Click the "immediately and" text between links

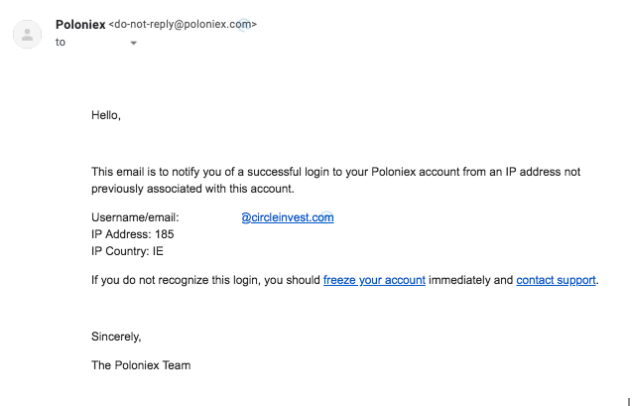471,280
